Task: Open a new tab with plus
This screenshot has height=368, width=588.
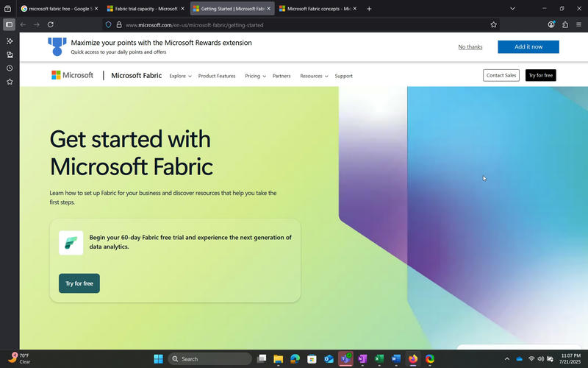Action: point(369,9)
